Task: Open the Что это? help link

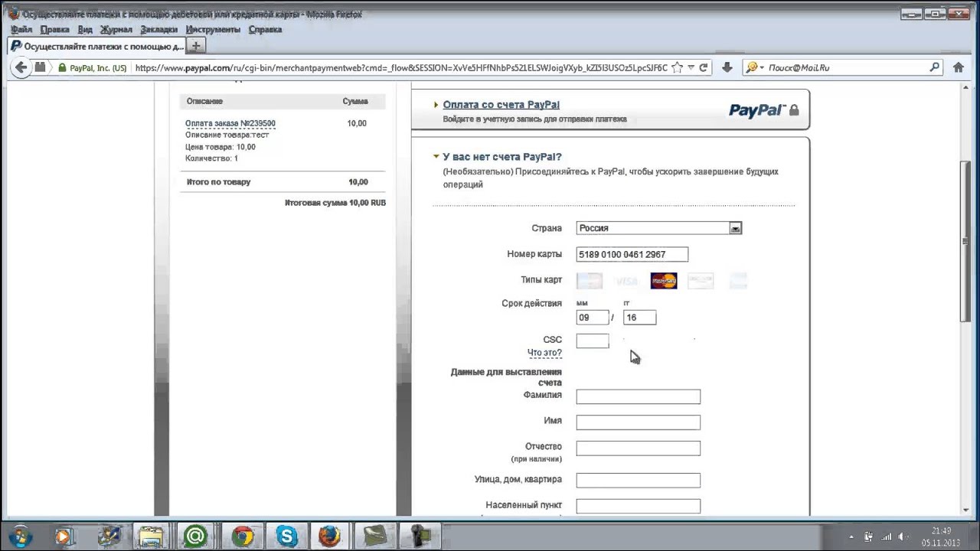Action: [544, 353]
